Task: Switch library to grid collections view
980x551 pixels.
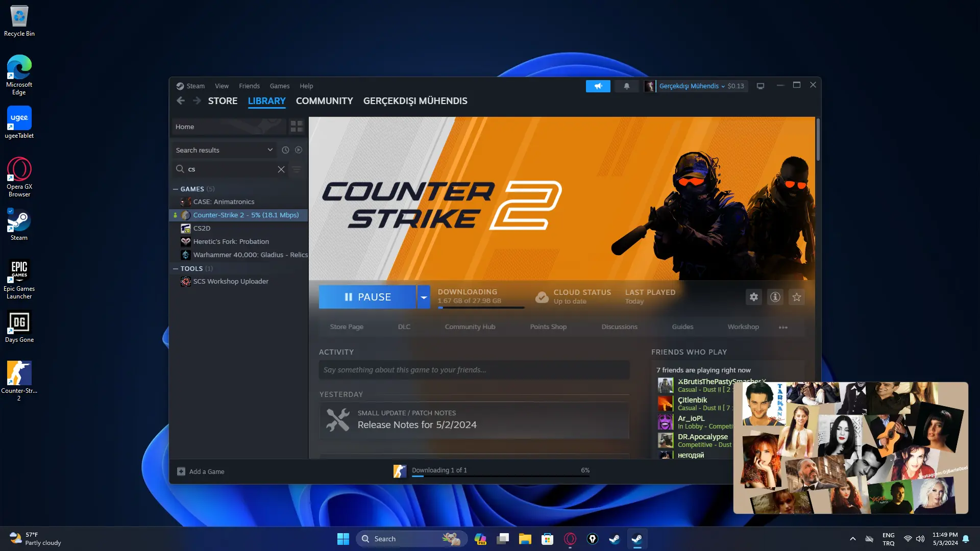Action: [297, 127]
